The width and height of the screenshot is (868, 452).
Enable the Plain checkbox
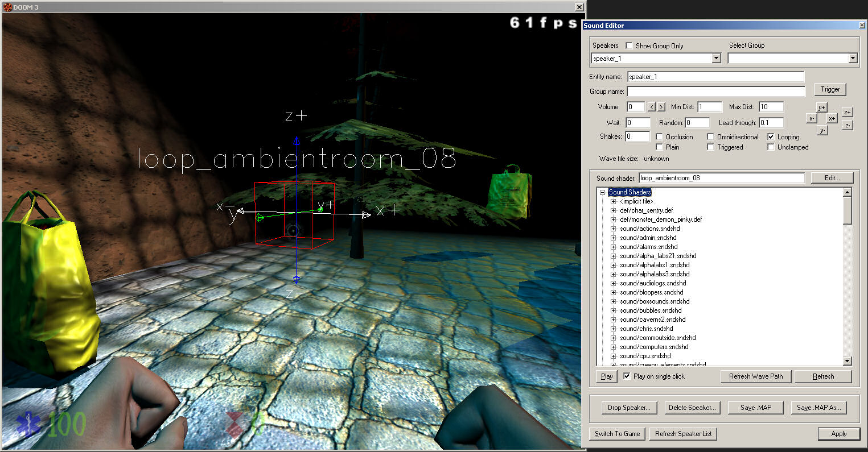point(659,147)
